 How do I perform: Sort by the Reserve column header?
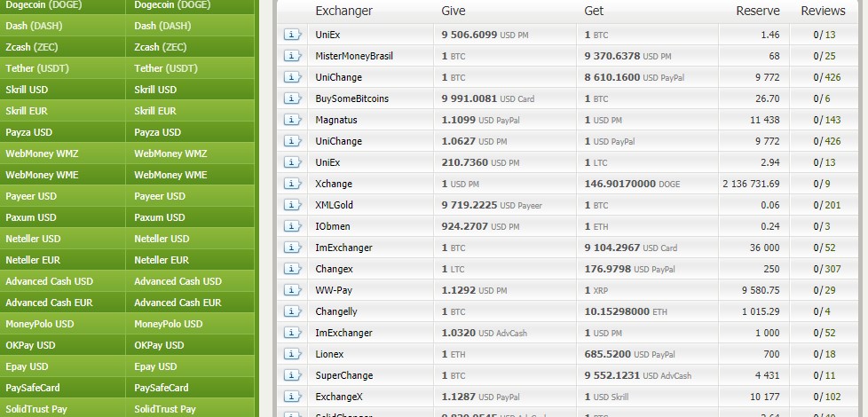point(758,11)
